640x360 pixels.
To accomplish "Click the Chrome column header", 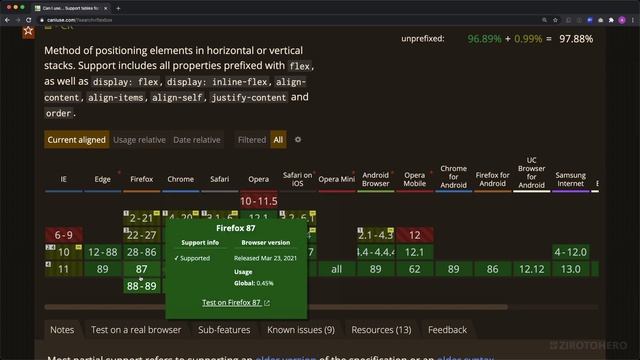I will pyautogui.click(x=180, y=179).
